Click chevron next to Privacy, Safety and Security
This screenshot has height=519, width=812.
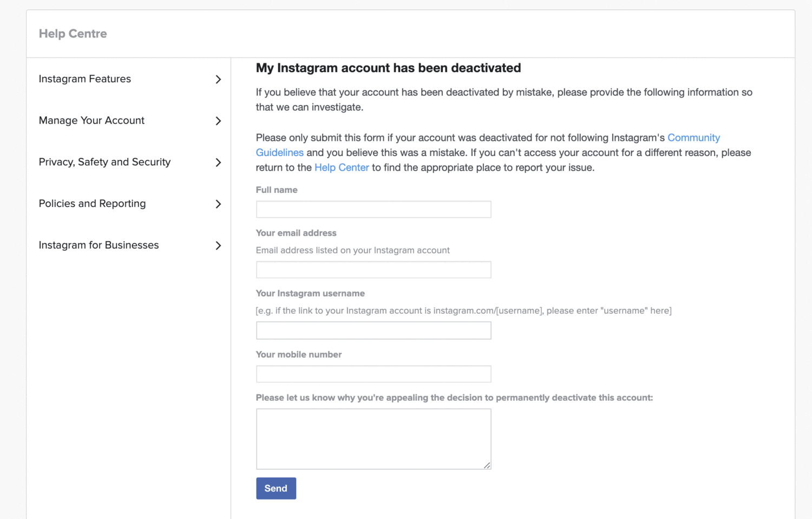click(x=218, y=163)
